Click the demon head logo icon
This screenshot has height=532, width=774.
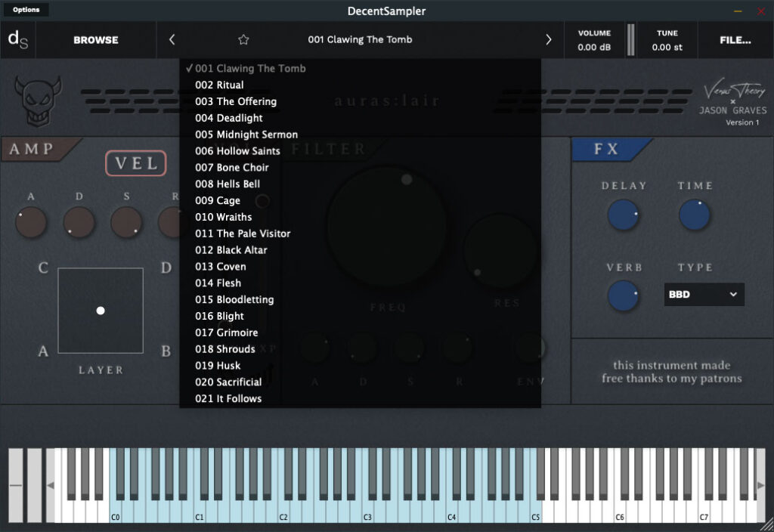[x=38, y=101]
